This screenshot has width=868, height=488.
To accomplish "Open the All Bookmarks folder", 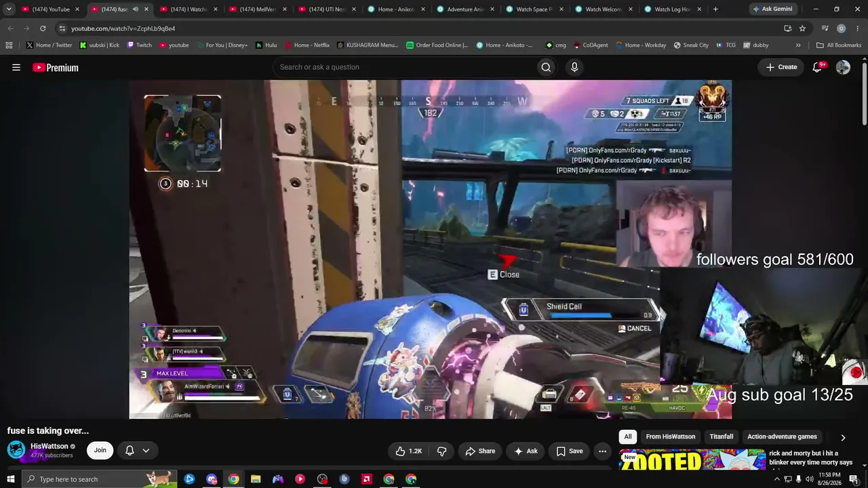I will tap(838, 45).
